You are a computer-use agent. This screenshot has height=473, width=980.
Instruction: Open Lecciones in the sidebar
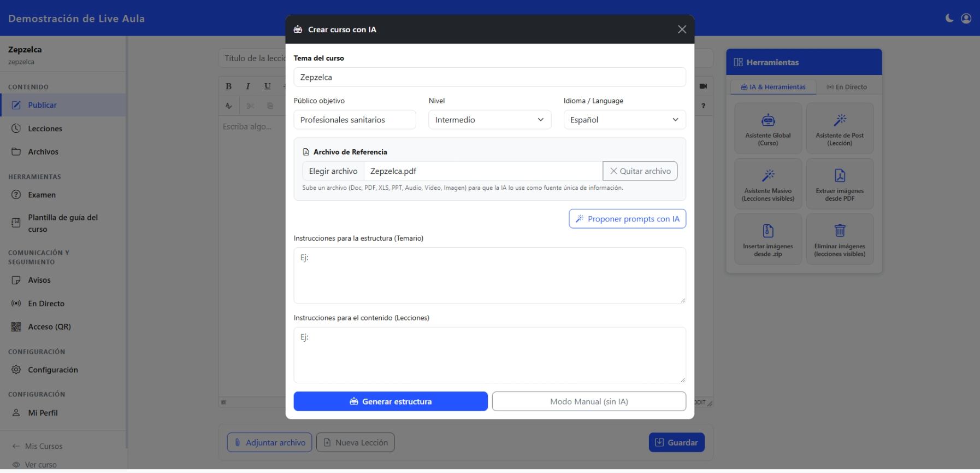click(x=63, y=129)
